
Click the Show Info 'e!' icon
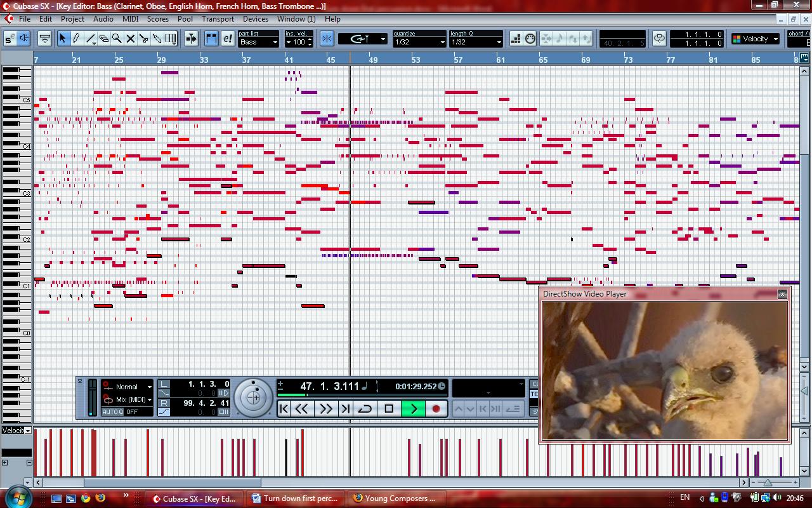[x=228, y=39]
